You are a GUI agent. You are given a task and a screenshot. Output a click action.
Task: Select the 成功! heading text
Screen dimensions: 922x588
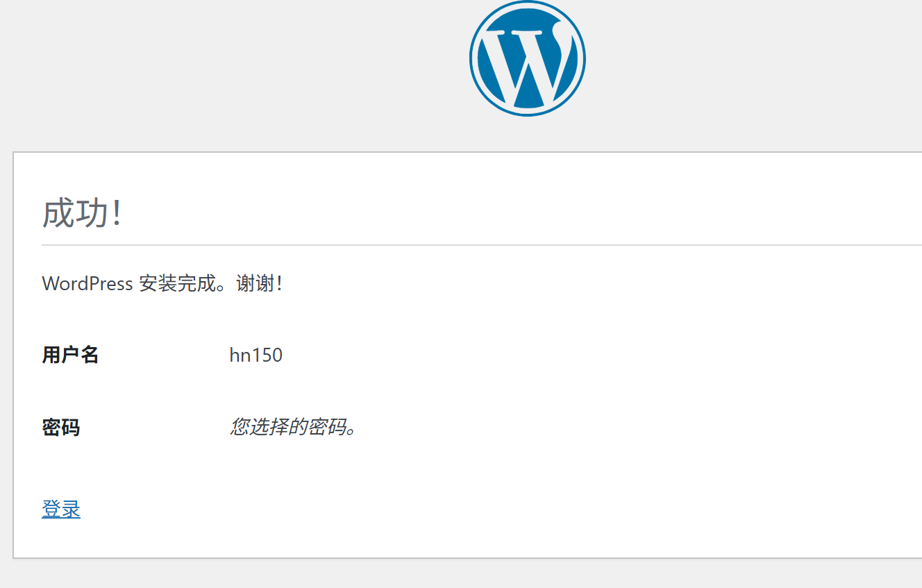[x=82, y=213]
